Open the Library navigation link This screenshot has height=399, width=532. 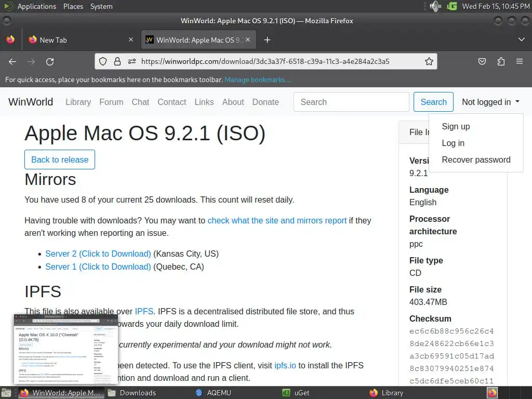(78, 102)
